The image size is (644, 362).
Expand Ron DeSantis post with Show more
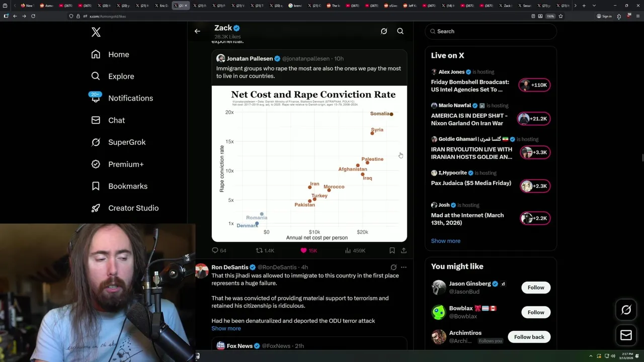click(x=226, y=328)
